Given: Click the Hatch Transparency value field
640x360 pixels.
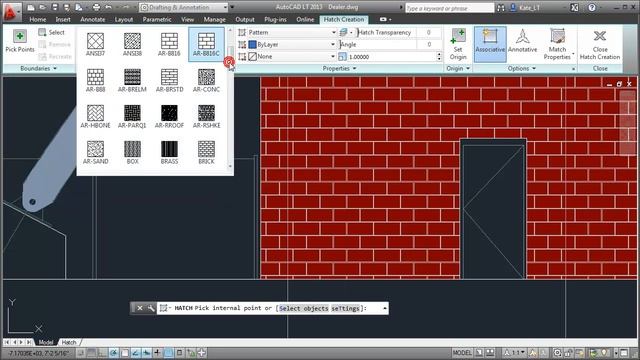Looking at the screenshot, I should pyautogui.click(x=429, y=32).
